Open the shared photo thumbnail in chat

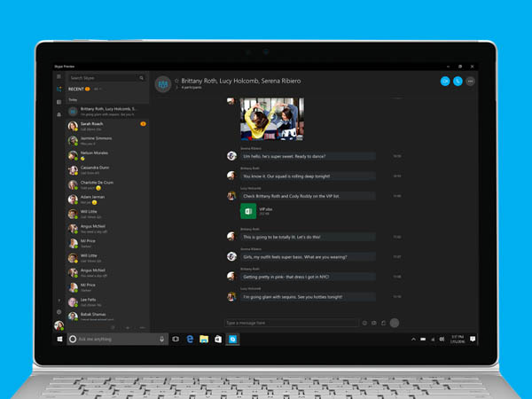[x=272, y=119]
